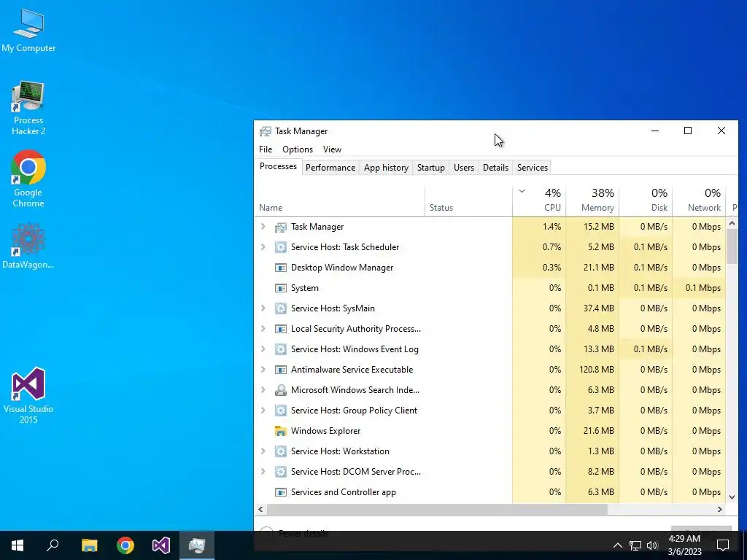747x560 pixels.
Task: Select the Processes tab
Action: point(278,167)
